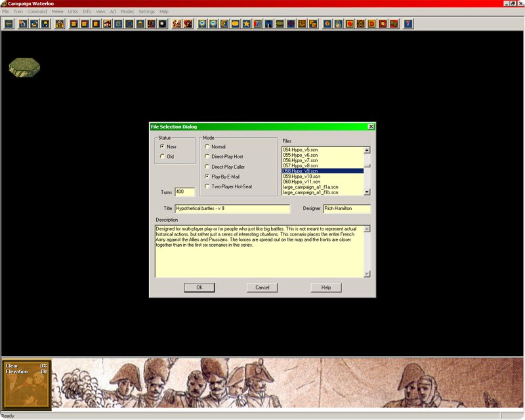Viewport: 525px width, 420px height.
Task: Click the red question mark help icon
Action: tap(409, 24)
